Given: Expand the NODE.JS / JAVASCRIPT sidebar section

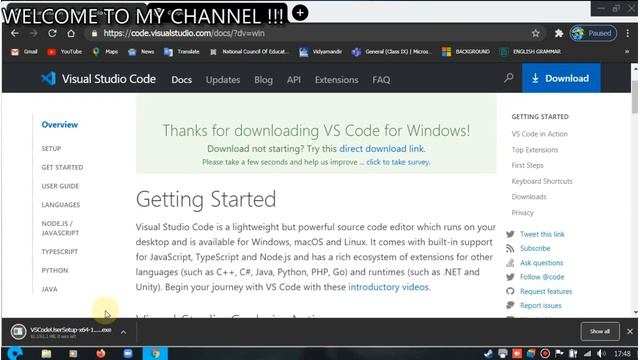Looking at the screenshot, I should point(60,228).
